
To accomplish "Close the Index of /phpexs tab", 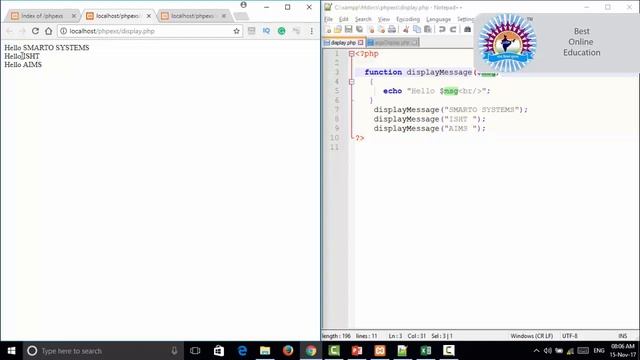I will (x=74, y=16).
